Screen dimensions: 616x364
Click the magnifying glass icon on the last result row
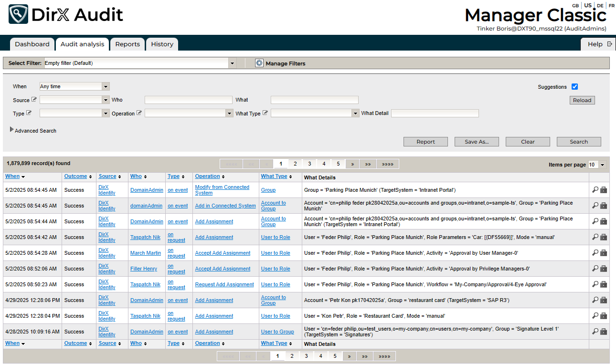(x=595, y=331)
